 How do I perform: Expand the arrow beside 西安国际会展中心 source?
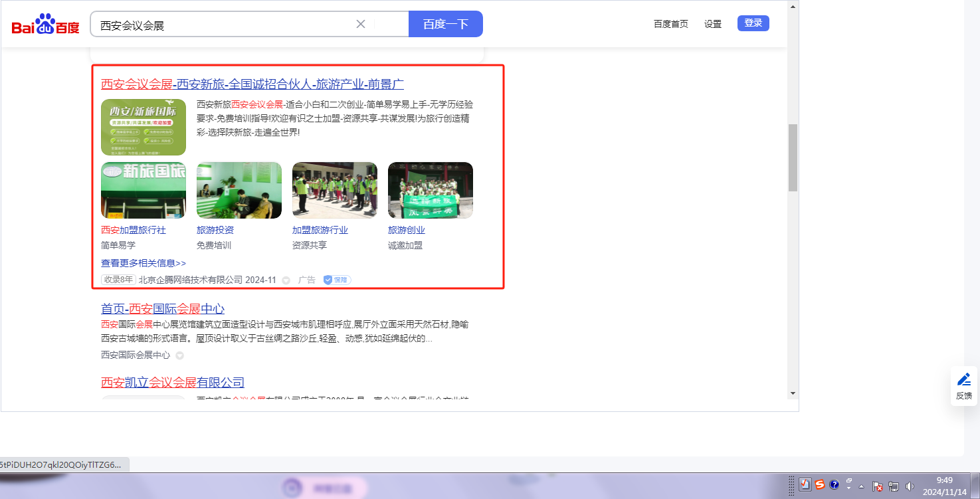179,355
